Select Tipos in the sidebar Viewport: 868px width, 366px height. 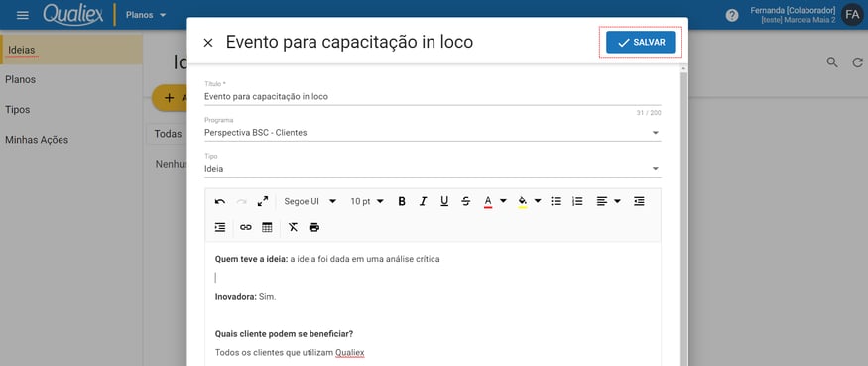[x=71, y=110]
